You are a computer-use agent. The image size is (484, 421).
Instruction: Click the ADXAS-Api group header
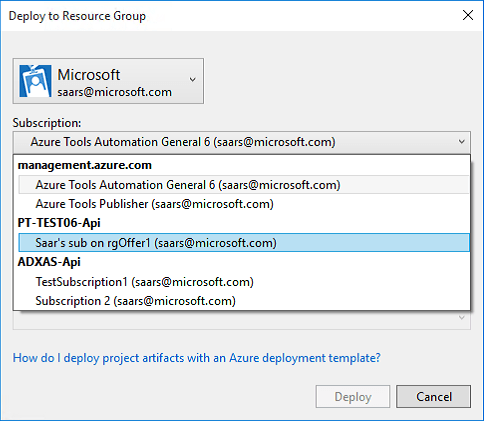tap(49, 262)
